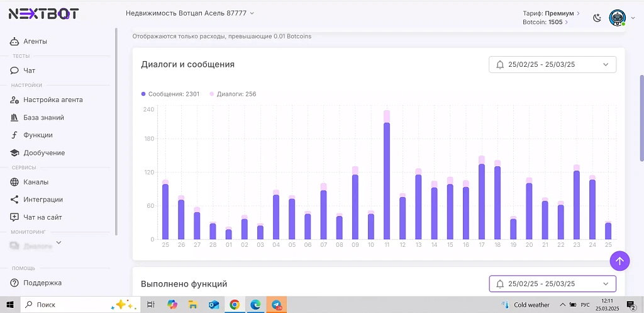Open the Функции page
Screen dimensions: 644x313
(x=38, y=135)
